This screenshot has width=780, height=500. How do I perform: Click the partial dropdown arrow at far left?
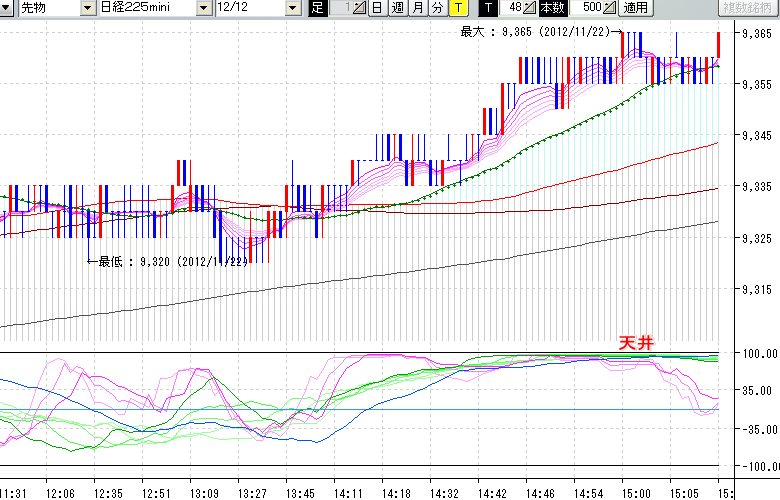[x=6, y=8]
